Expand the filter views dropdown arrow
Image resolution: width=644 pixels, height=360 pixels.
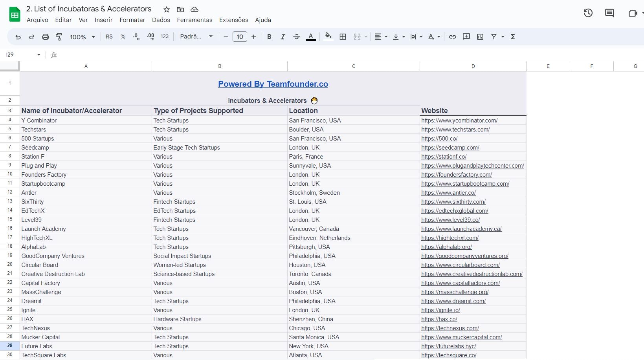(503, 37)
